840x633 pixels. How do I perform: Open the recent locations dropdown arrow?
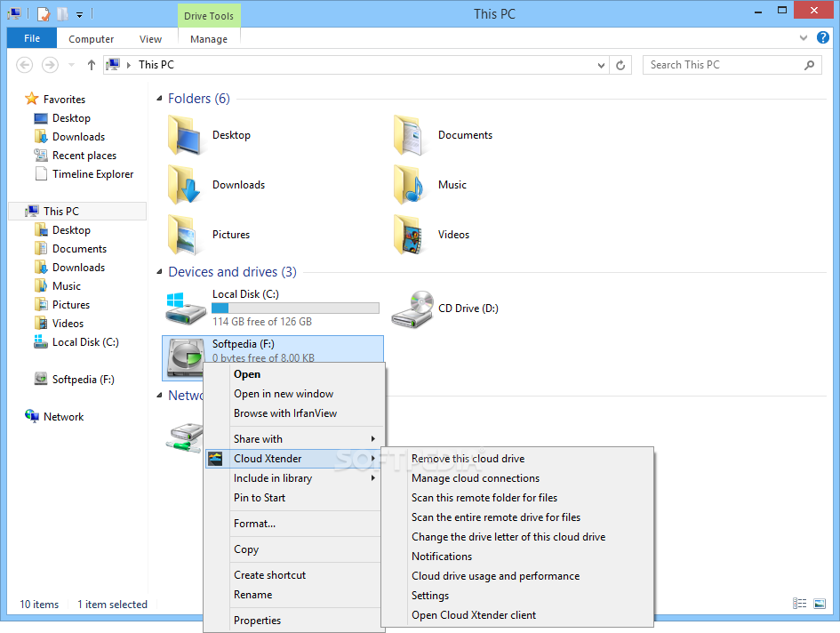(x=71, y=65)
